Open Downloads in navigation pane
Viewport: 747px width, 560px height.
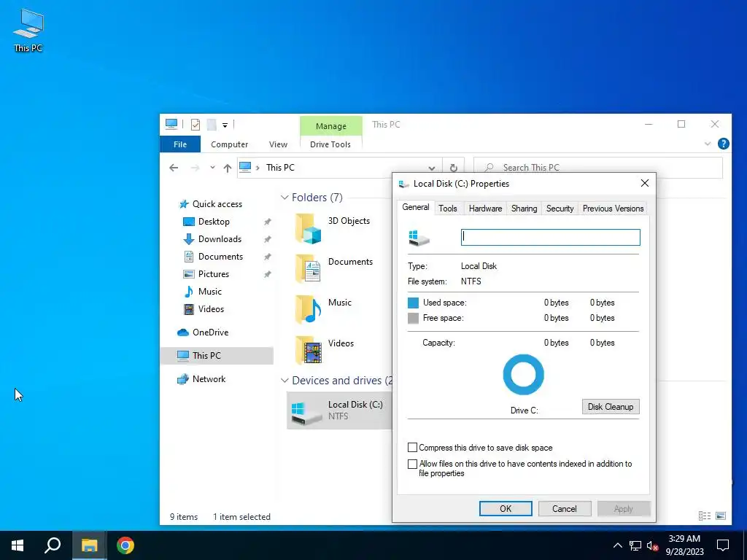[220, 239]
